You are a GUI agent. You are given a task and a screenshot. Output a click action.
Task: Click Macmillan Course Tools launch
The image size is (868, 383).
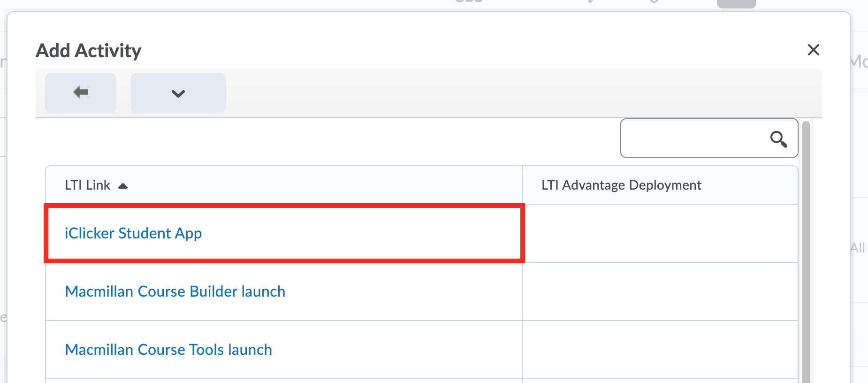click(x=168, y=349)
